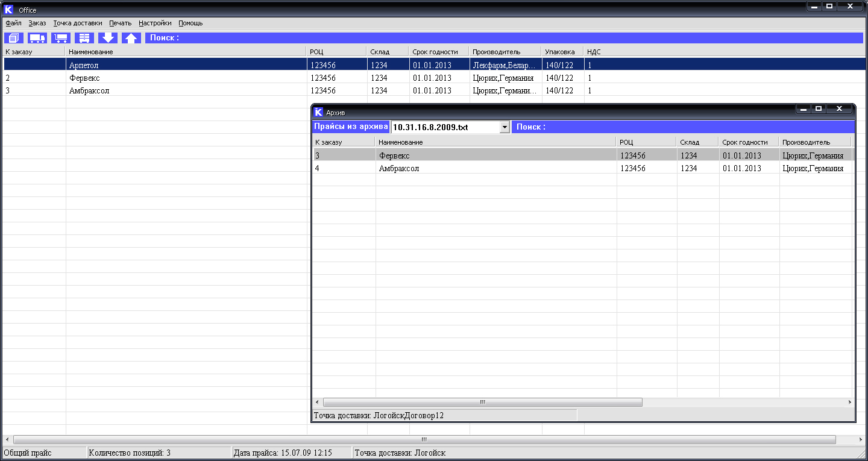Click the Архив window Поиск search bar
The height and width of the screenshot is (461, 868).
(684, 127)
